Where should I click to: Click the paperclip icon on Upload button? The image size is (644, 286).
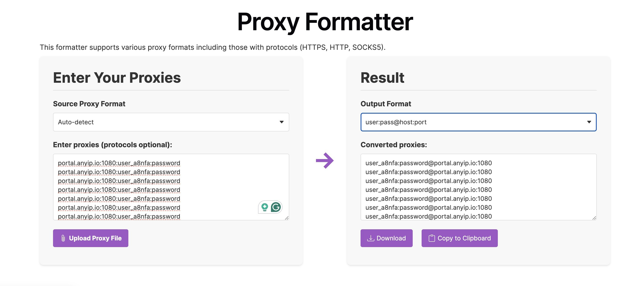pos(63,238)
